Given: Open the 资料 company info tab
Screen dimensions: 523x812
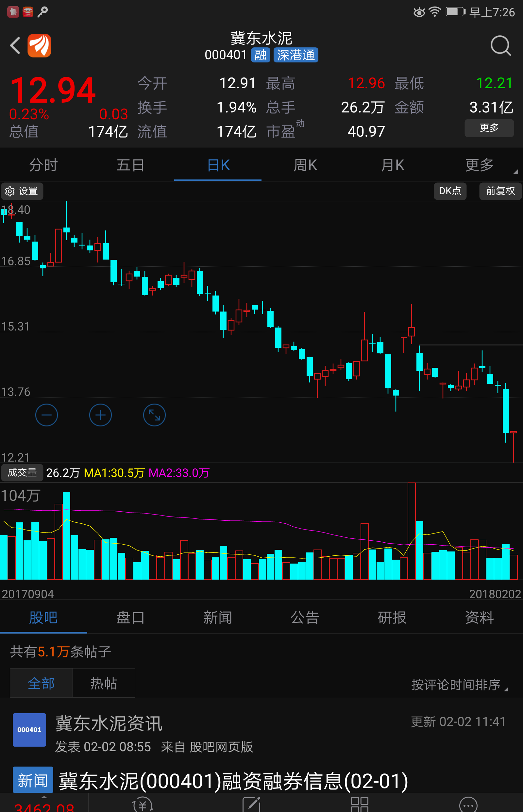Looking at the screenshot, I should coord(479,617).
